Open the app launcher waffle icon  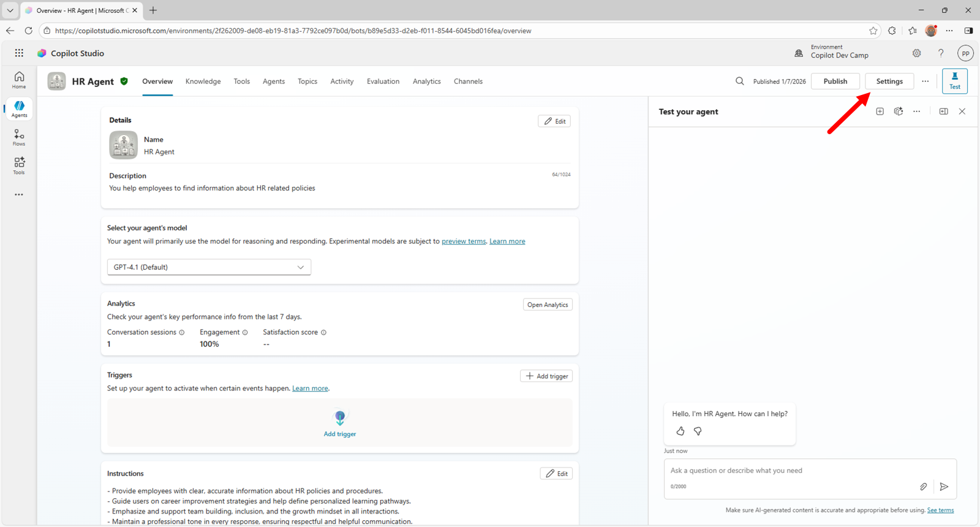[x=19, y=53]
